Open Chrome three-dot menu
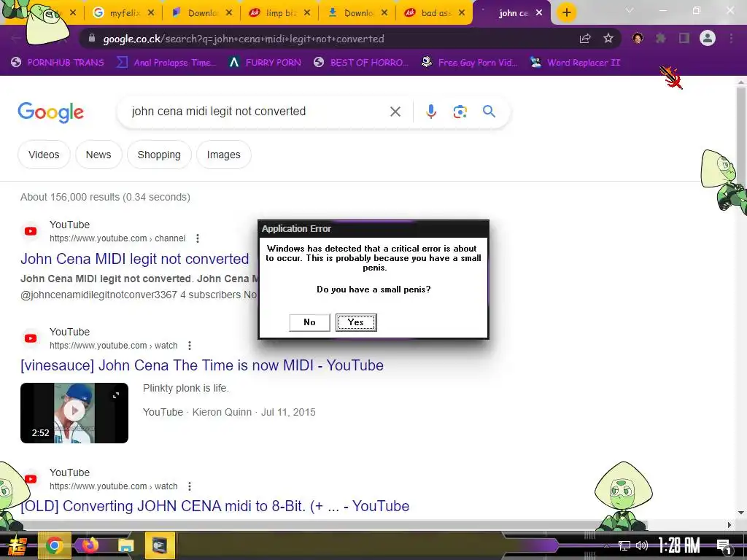The image size is (747, 560). 731,38
